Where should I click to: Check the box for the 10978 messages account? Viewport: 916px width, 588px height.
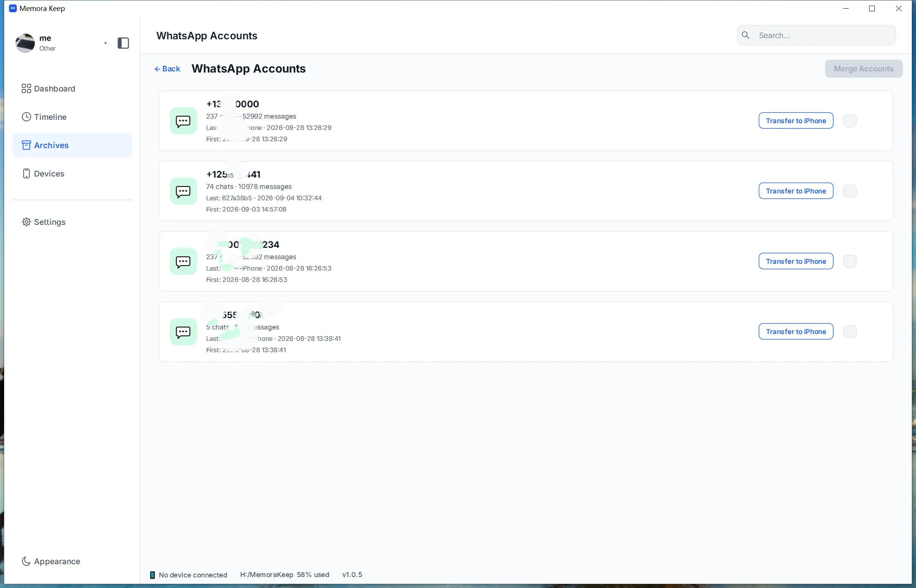(850, 191)
